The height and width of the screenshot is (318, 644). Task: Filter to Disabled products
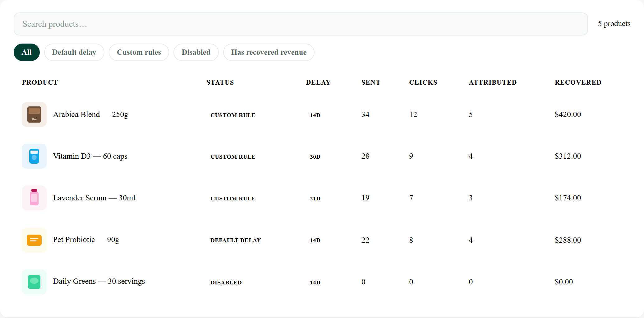tap(196, 52)
